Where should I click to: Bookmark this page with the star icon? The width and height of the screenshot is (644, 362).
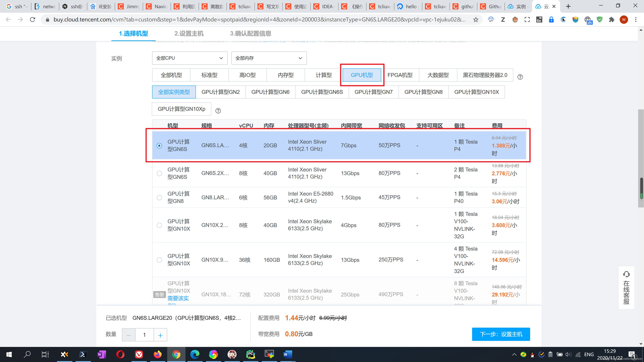[475, 19]
